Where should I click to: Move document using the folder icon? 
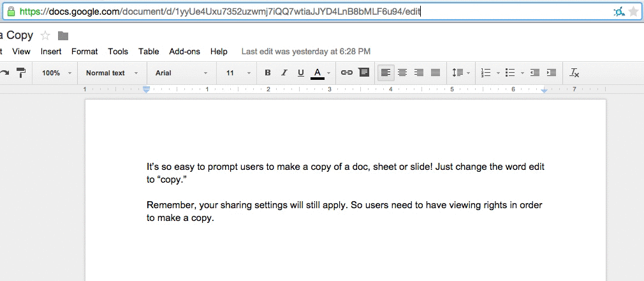62,36
